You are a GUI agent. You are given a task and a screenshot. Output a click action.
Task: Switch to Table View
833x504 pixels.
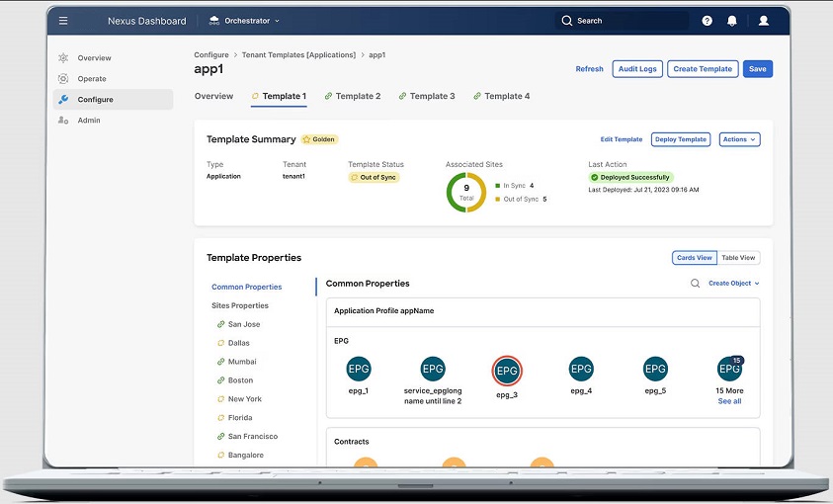point(738,258)
